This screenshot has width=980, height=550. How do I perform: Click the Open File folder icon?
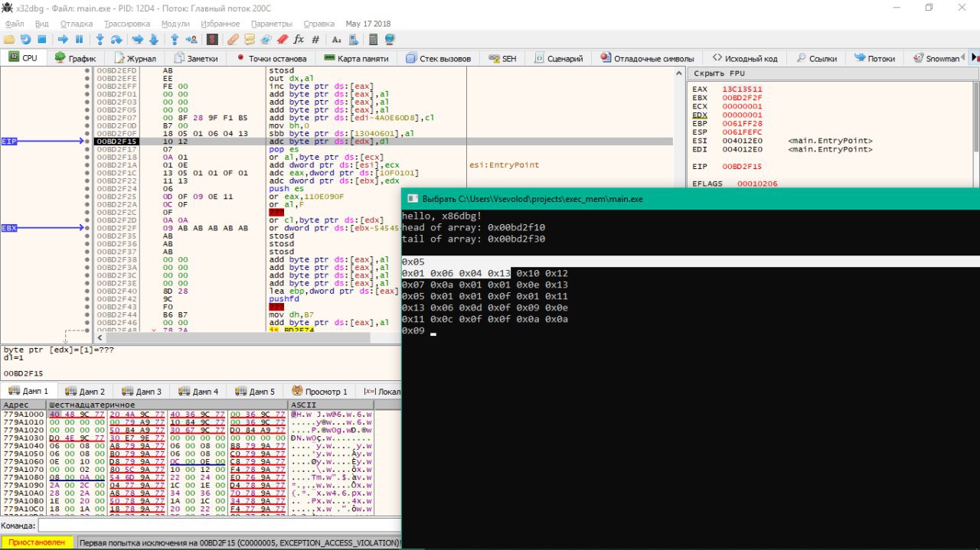point(9,39)
